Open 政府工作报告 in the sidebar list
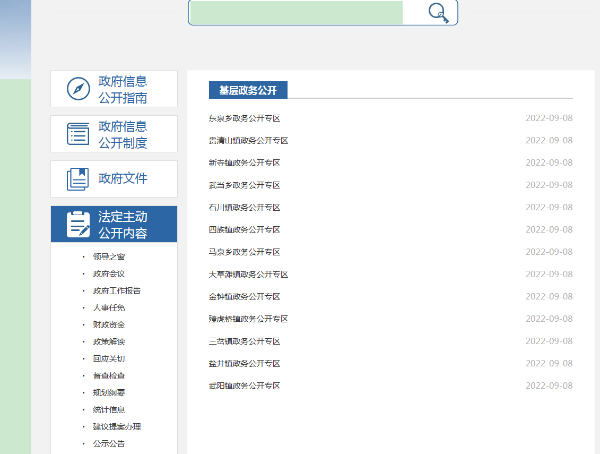 [116, 290]
